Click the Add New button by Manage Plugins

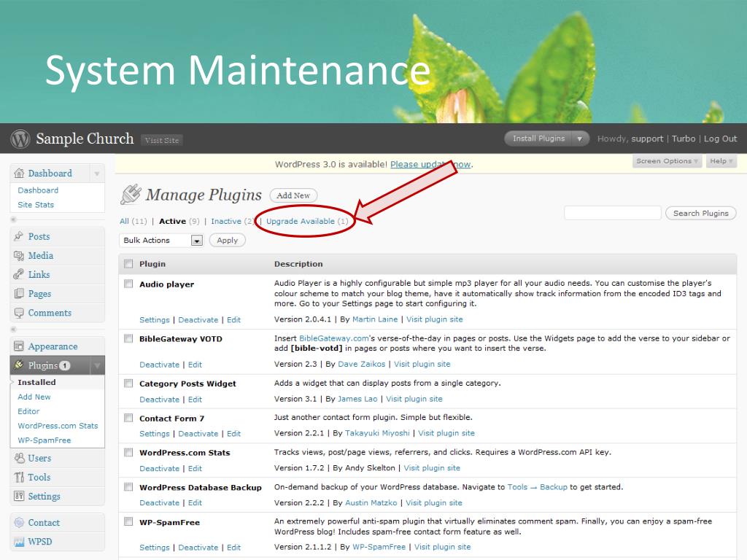coord(293,195)
